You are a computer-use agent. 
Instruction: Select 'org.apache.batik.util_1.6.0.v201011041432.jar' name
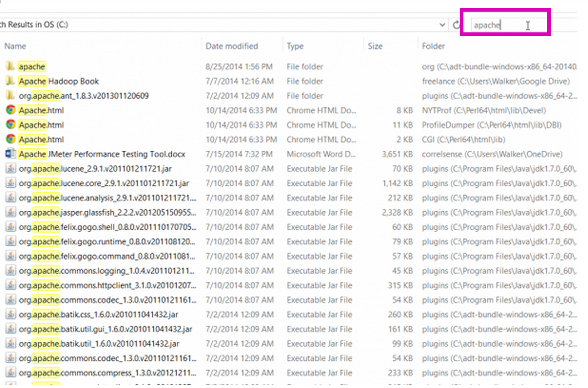pyautogui.click(x=99, y=344)
